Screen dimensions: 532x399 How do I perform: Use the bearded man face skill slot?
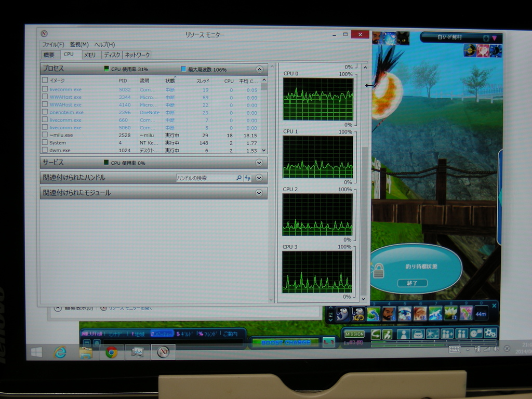(388, 314)
